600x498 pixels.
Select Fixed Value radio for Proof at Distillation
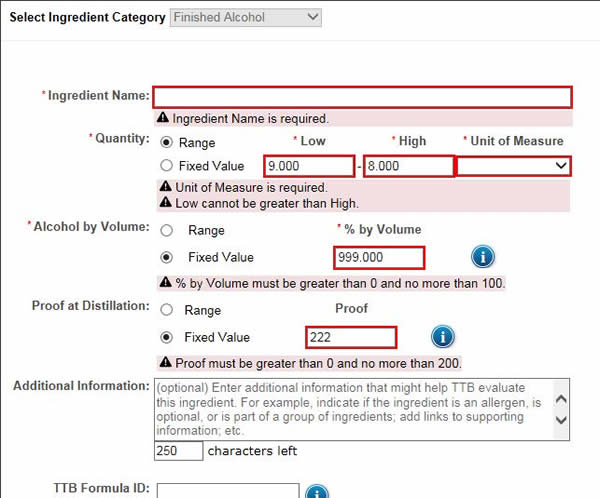pos(166,337)
